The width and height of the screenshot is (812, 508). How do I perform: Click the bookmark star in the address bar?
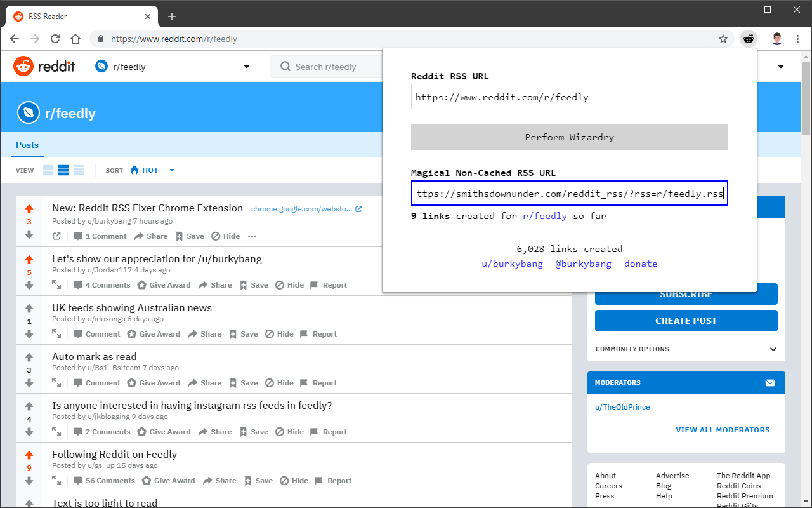723,39
